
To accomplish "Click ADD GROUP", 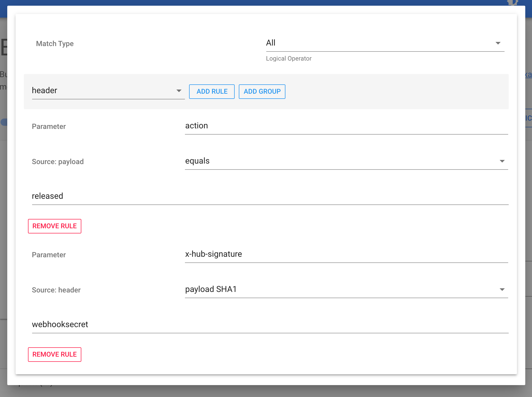I will click(262, 91).
